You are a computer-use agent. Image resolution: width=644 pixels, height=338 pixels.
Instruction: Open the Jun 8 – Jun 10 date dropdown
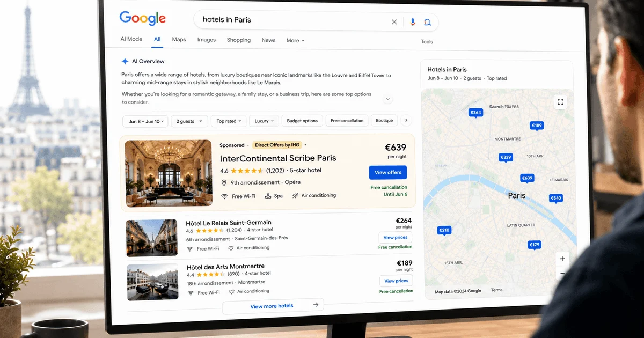[145, 121]
